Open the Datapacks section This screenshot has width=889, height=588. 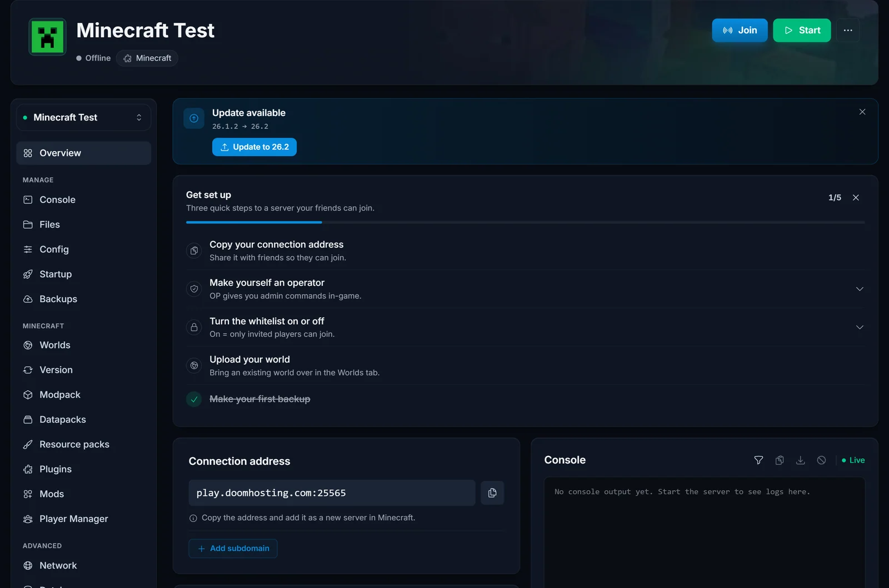pyautogui.click(x=83, y=420)
